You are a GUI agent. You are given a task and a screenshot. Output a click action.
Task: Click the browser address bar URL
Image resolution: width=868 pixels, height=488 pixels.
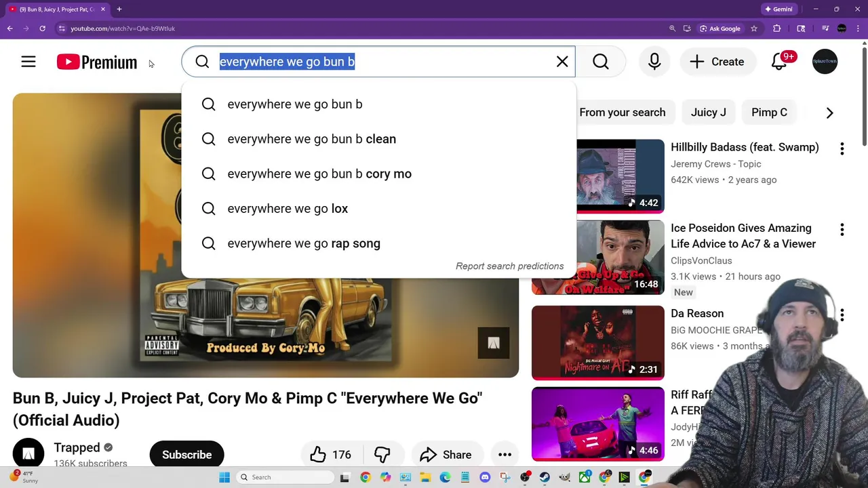[x=123, y=28]
